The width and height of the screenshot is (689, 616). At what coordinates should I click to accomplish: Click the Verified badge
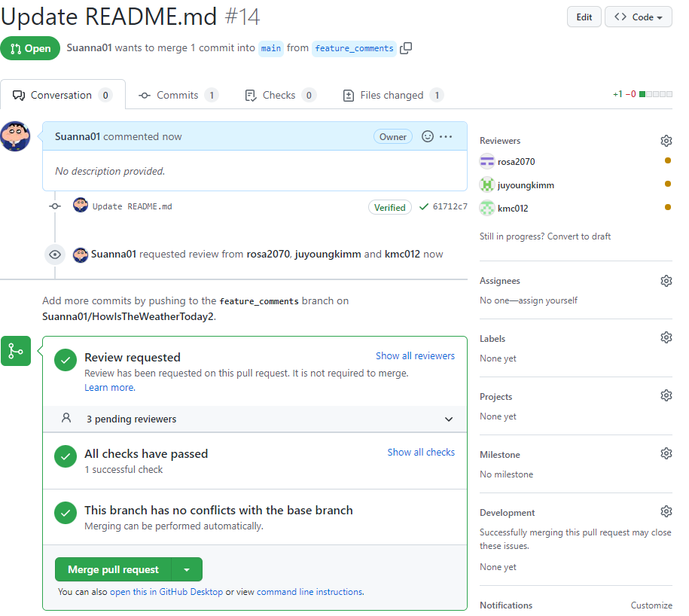click(x=390, y=207)
